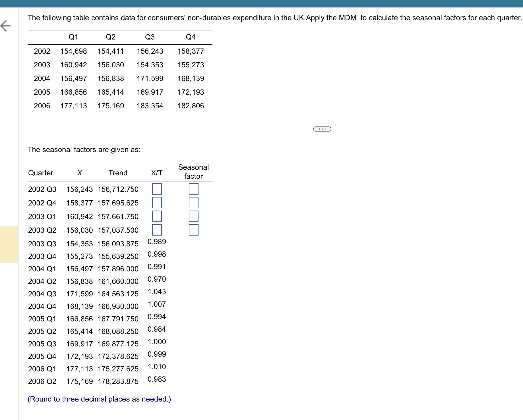Click the Quarter column heading
The width and height of the screenshot is (523, 420).
tap(40, 172)
